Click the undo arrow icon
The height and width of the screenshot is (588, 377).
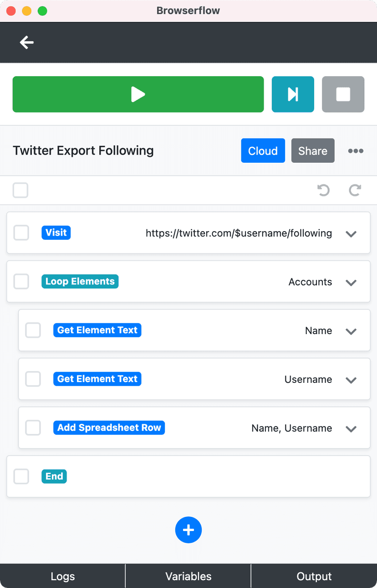pyautogui.click(x=323, y=190)
